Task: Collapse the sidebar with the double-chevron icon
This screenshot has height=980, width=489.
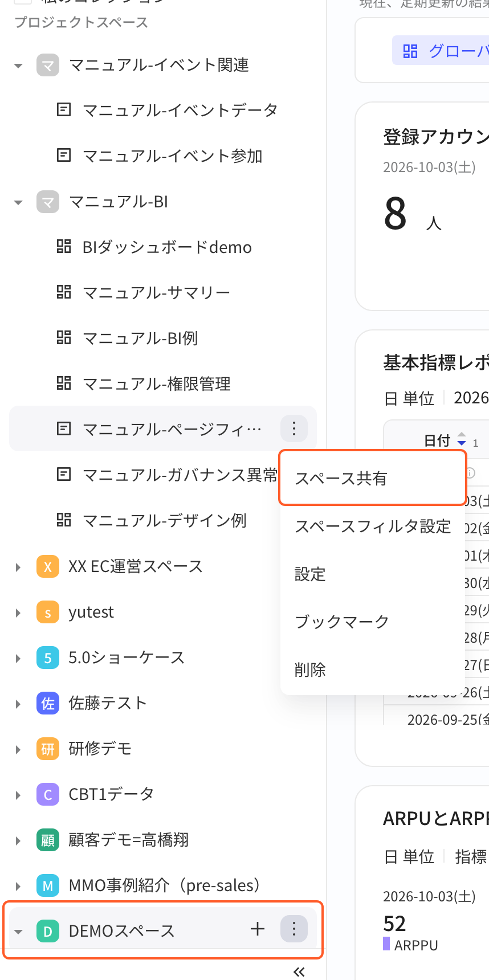Action: (299, 971)
